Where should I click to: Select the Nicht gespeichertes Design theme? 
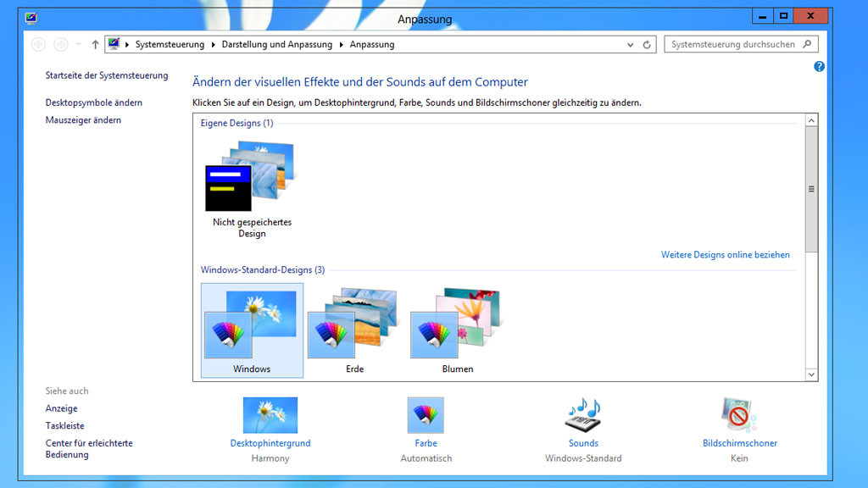pos(252,189)
